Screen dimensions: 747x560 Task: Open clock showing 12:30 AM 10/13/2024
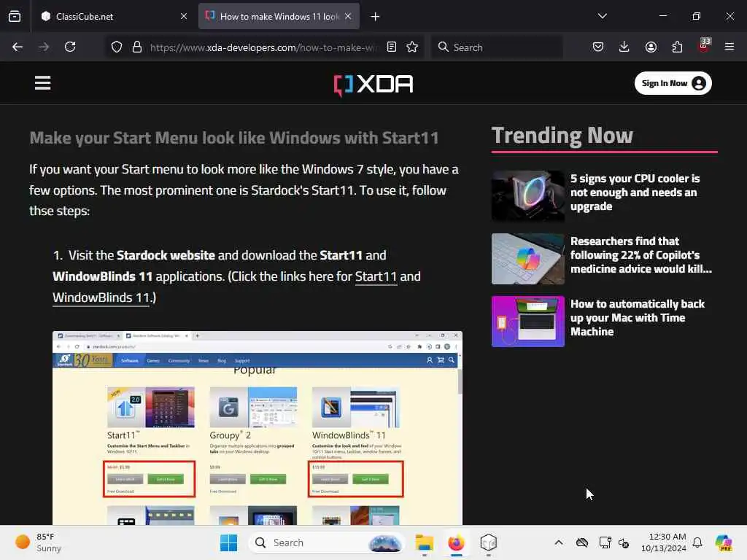(x=664, y=542)
